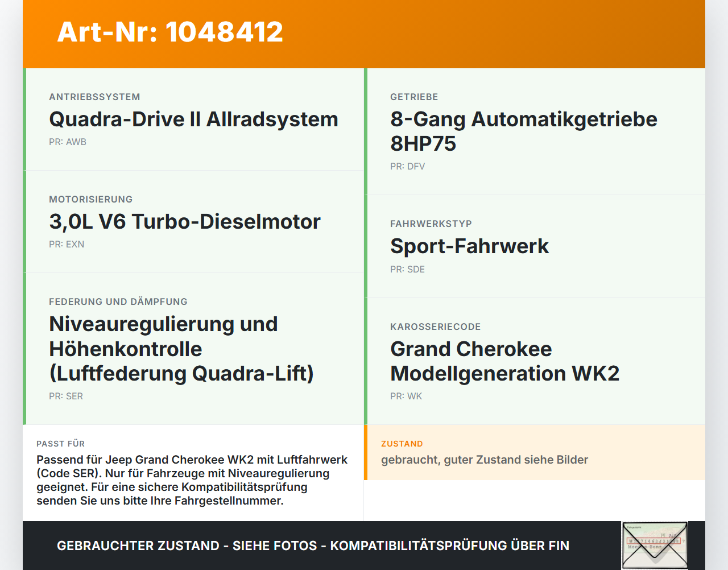Select "8-Gang Automatikgetriebe 8HP75" text

point(524,131)
